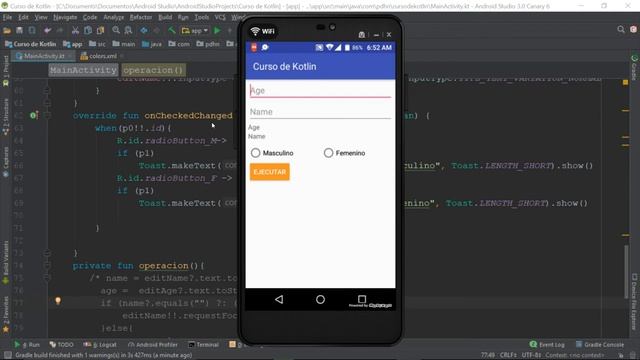Open the Run tool window at bottom

tap(27, 344)
